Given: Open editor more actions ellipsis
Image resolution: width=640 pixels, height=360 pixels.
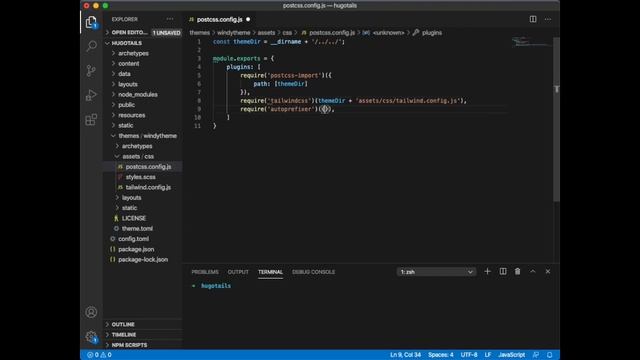Looking at the screenshot, I should (548, 19).
